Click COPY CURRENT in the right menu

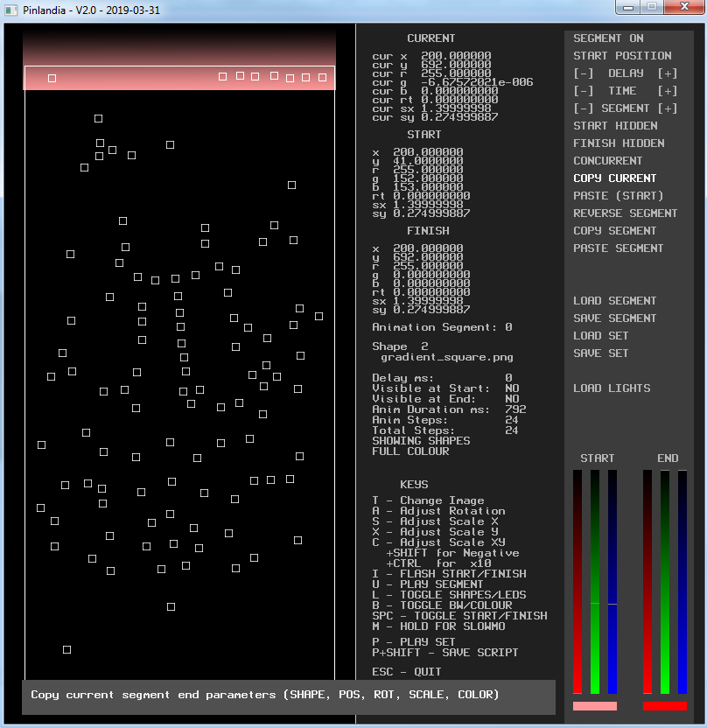615,178
